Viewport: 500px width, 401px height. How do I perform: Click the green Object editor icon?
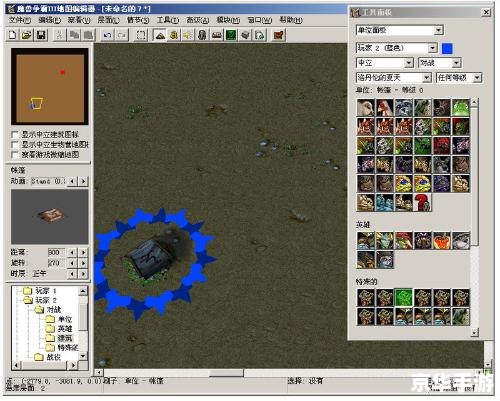point(231,35)
